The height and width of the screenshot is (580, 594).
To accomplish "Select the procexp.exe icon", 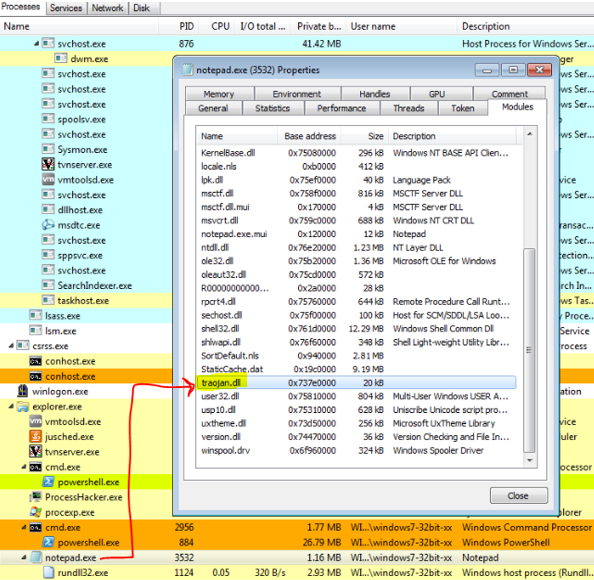I will coord(35,512).
